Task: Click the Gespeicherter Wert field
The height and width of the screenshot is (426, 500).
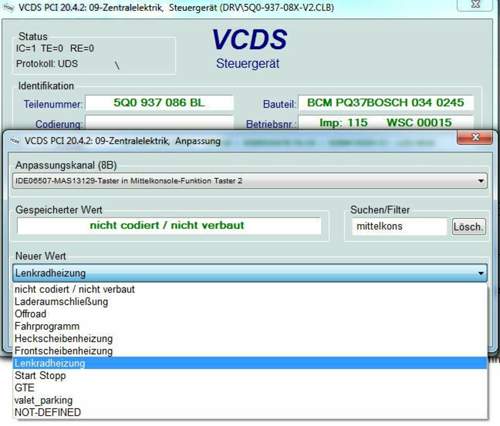Action: tap(169, 226)
